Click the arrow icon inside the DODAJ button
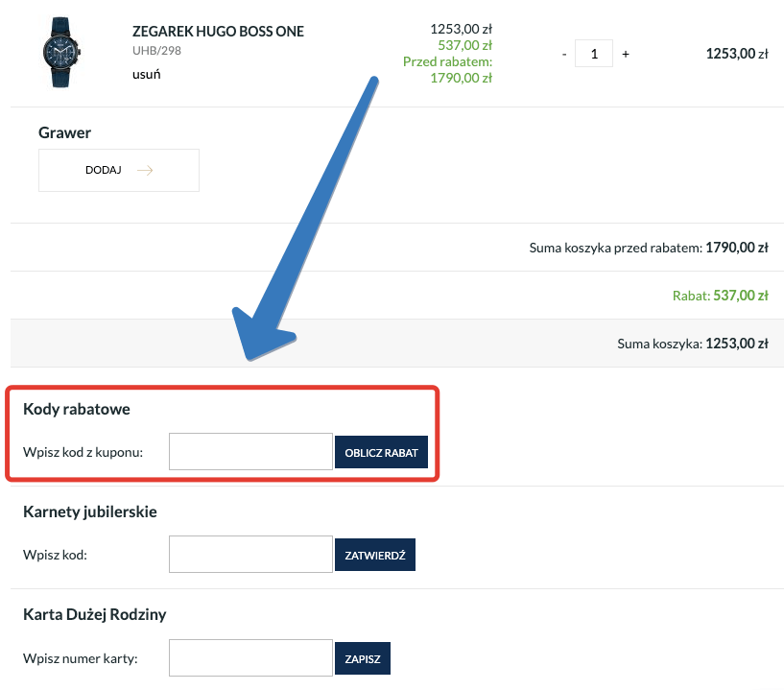 (145, 171)
